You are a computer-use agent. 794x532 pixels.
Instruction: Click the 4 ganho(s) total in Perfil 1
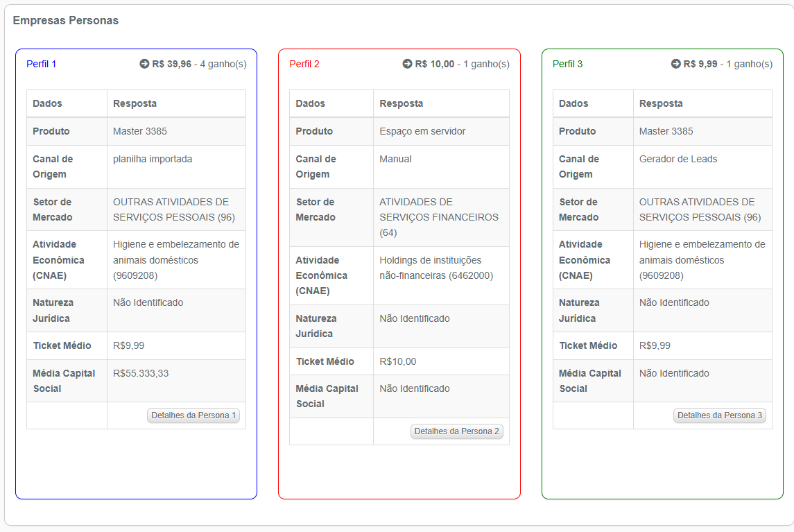223,64
